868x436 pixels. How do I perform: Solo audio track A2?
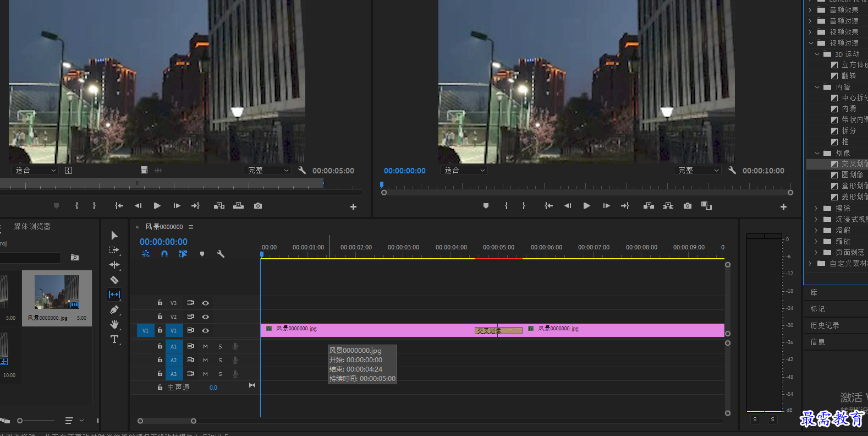220,360
